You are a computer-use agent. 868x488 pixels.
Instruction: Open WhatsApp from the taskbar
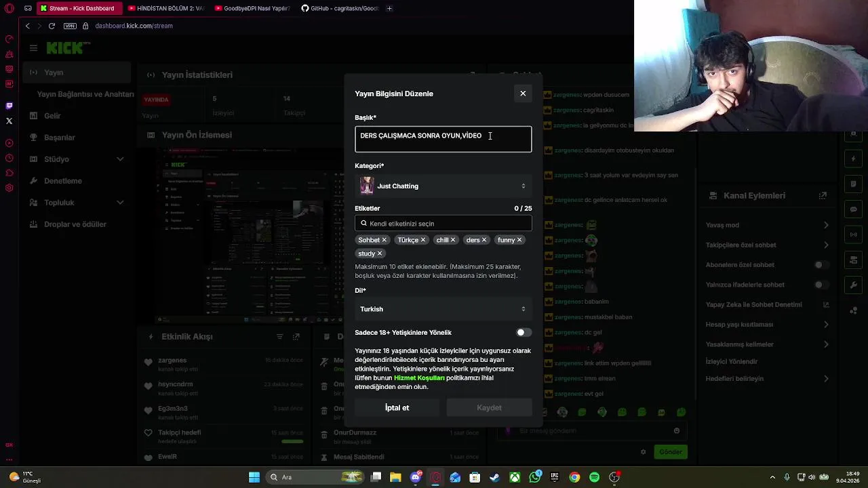[535, 477]
